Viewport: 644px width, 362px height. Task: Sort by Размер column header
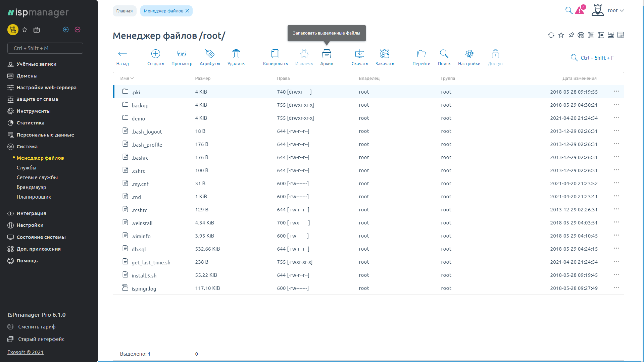pyautogui.click(x=203, y=79)
